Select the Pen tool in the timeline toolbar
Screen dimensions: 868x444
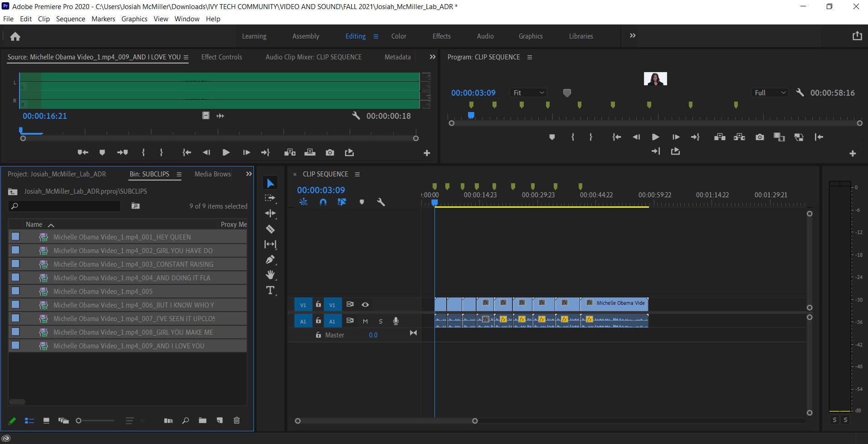(x=270, y=259)
